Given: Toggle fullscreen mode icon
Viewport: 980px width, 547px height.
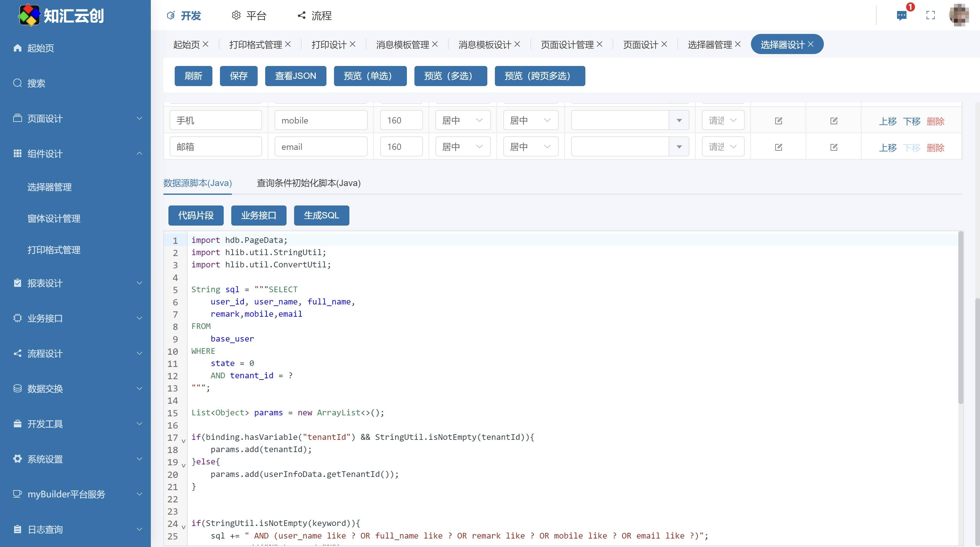Looking at the screenshot, I should click(931, 16).
